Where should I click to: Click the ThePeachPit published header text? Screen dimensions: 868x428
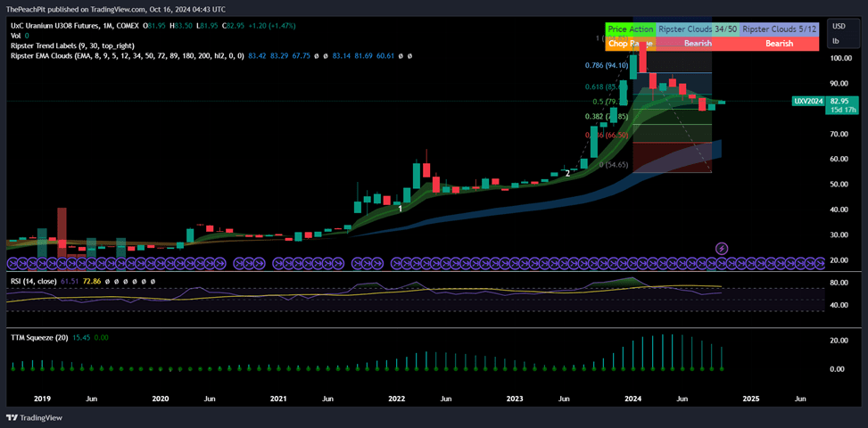point(116,10)
